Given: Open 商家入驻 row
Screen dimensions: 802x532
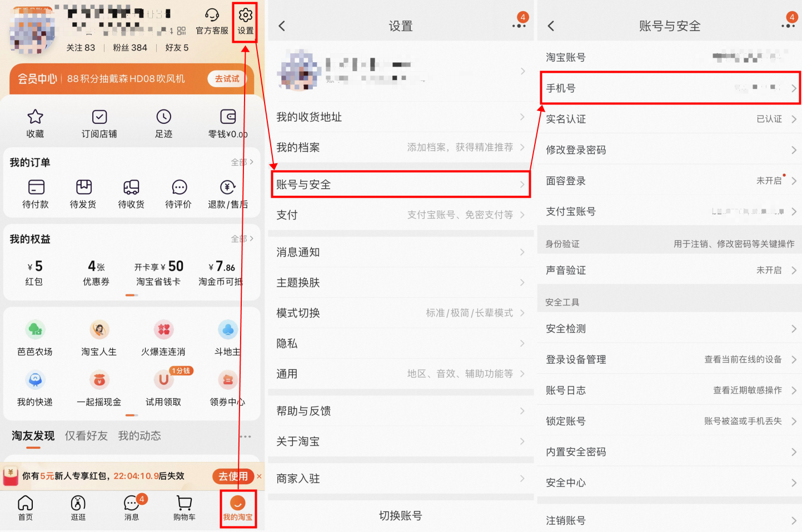Looking at the screenshot, I should click(x=401, y=478).
